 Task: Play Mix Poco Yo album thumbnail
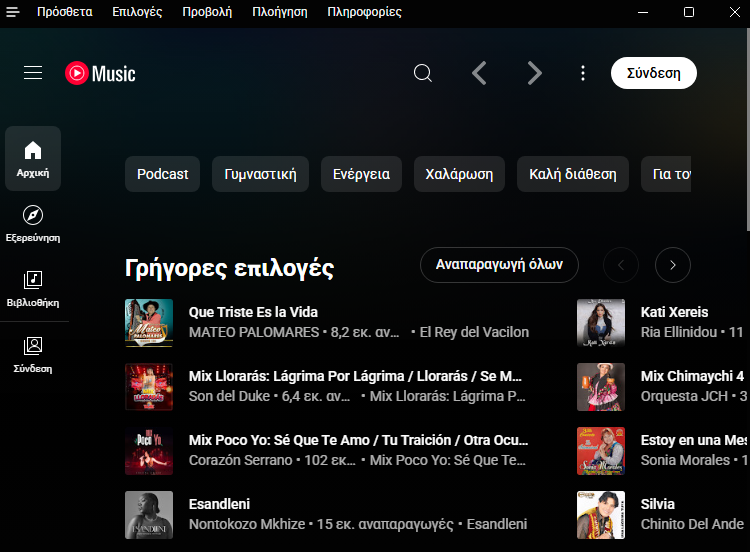tap(149, 451)
